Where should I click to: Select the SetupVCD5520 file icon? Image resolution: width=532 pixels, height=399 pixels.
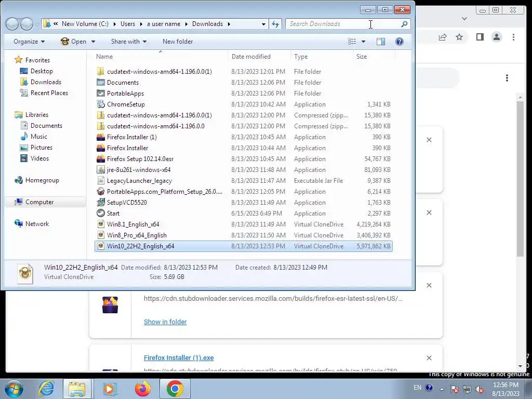[100, 203]
